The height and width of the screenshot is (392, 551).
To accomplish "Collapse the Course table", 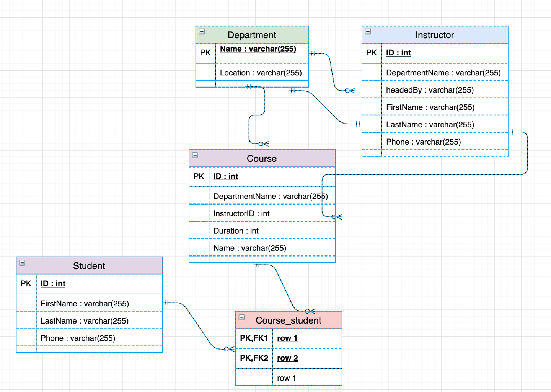I will (x=195, y=155).
